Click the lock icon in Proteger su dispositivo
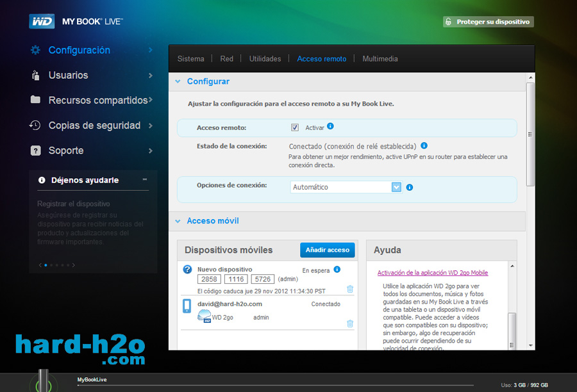The width and height of the screenshot is (577, 392). tap(448, 22)
